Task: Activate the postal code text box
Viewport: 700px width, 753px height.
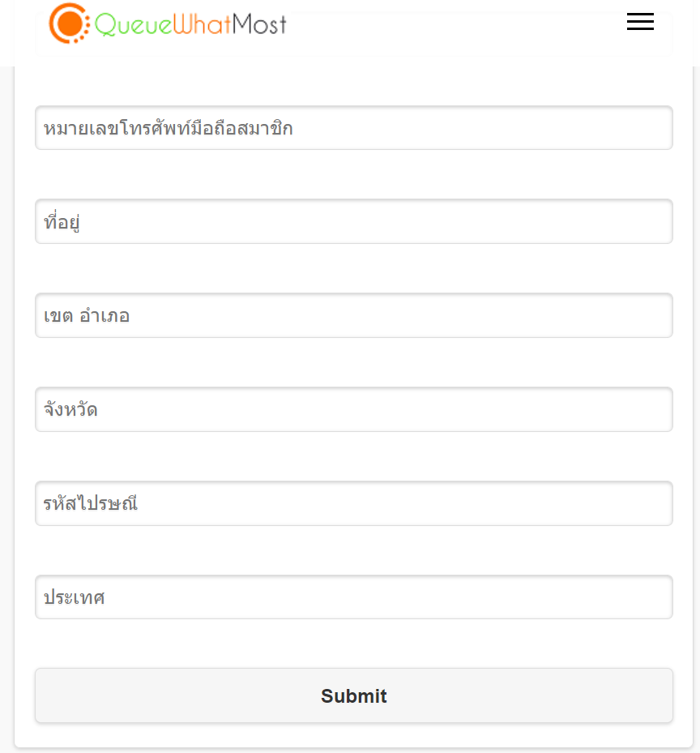Action: [x=354, y=503]
